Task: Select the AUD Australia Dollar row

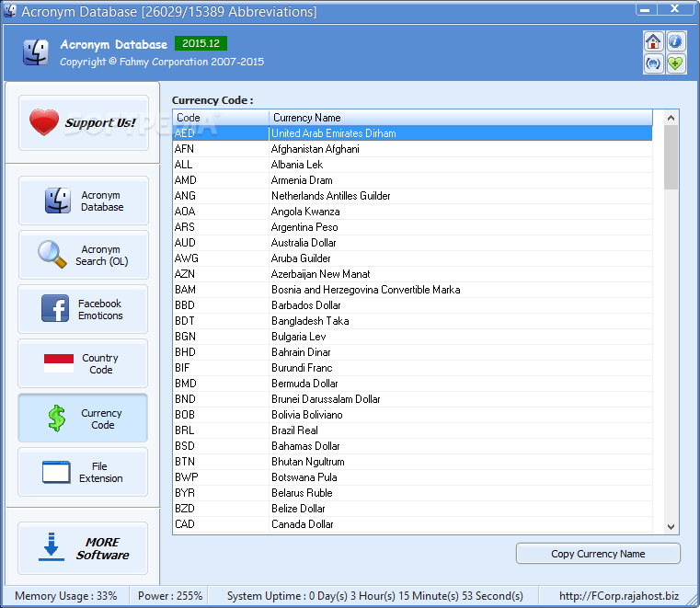Action: pos(412,243)
